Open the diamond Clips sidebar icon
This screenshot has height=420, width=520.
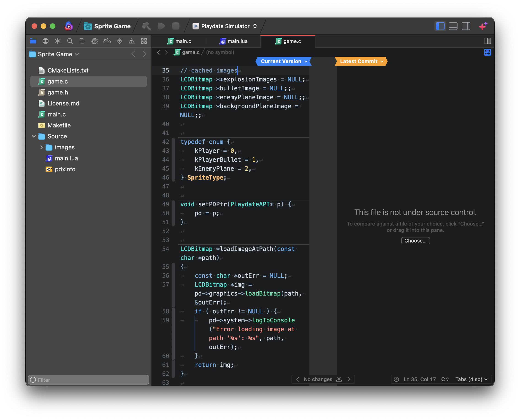click(x=119, y=41)
